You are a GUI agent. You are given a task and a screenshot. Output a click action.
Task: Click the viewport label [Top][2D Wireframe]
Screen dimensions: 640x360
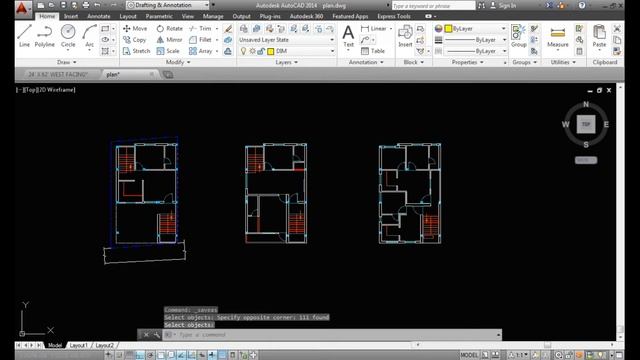click(46, 90)
